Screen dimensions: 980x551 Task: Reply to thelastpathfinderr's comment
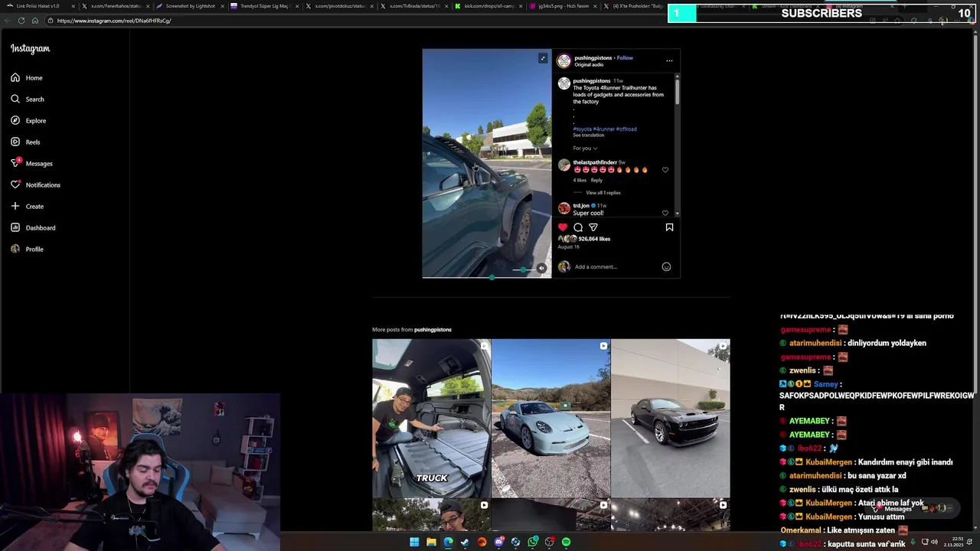pyautogui.click(x=596, y=180)
